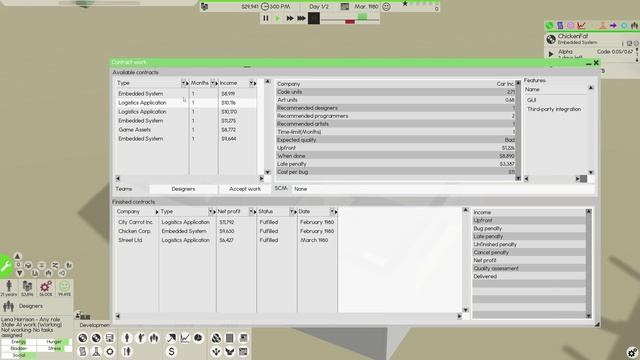This screenshot has height=360, width=640.
Task: Open the Net profit column filter dropdown
Action: [251, 212]
